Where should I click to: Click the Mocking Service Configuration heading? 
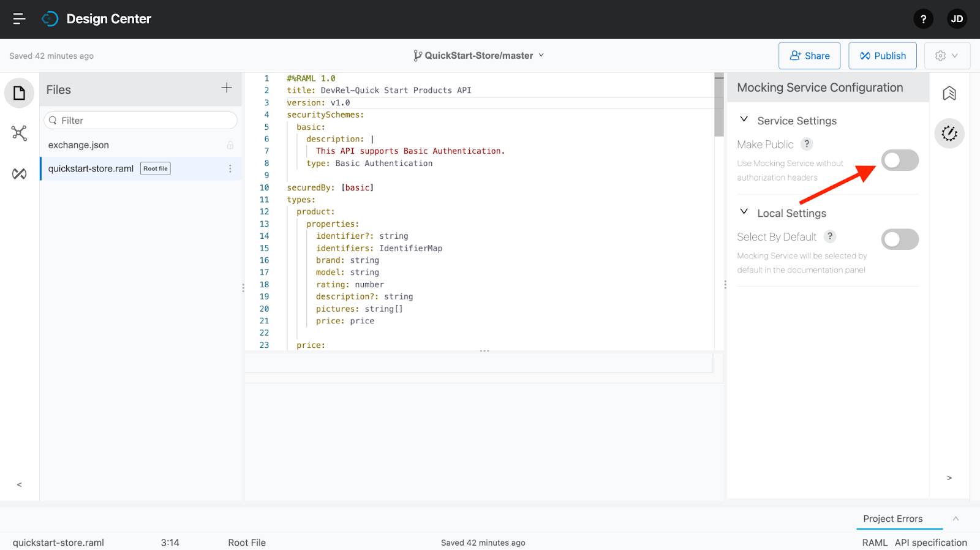pos(820,88)
